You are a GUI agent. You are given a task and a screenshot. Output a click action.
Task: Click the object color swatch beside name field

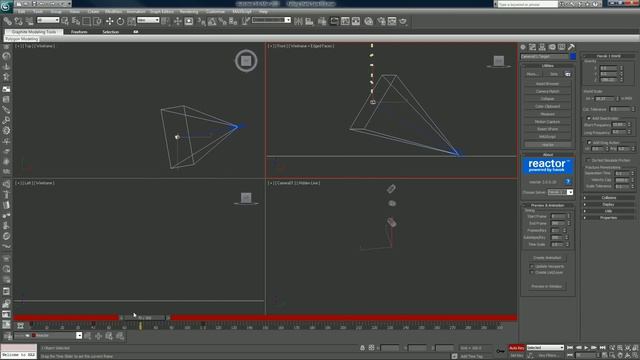coord(573,56)
